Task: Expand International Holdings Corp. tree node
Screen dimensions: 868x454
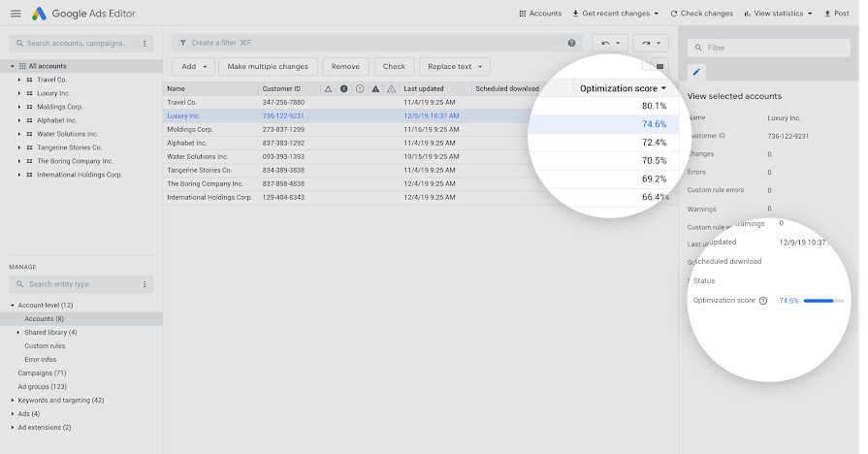Action: [18, 175]
